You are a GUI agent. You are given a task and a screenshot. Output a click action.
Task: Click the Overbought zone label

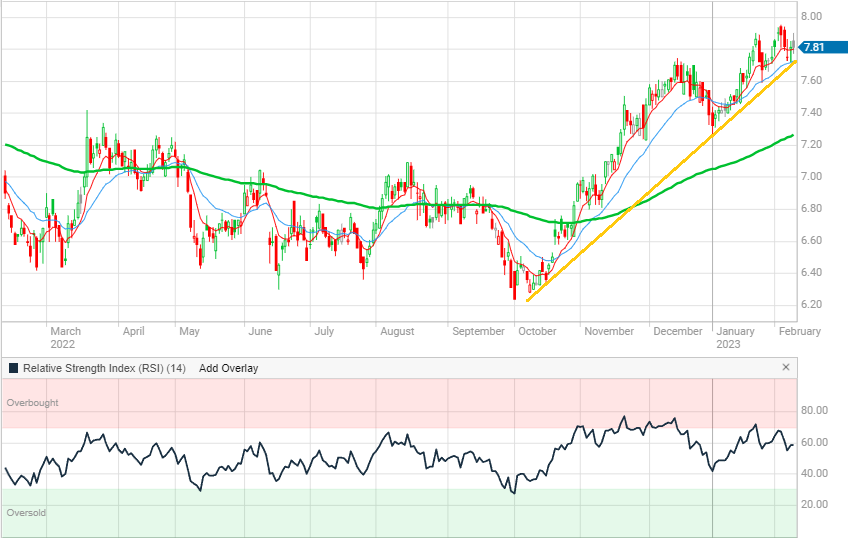tap(32, 403)
